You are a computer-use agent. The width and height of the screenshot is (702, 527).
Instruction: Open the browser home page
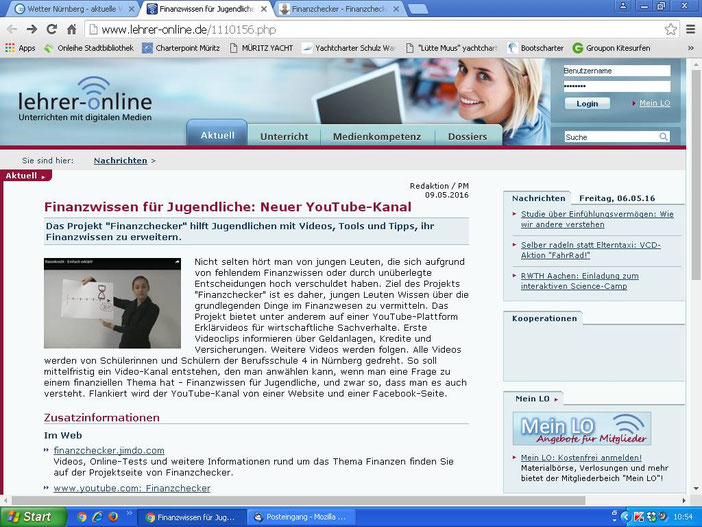[71, 30]
